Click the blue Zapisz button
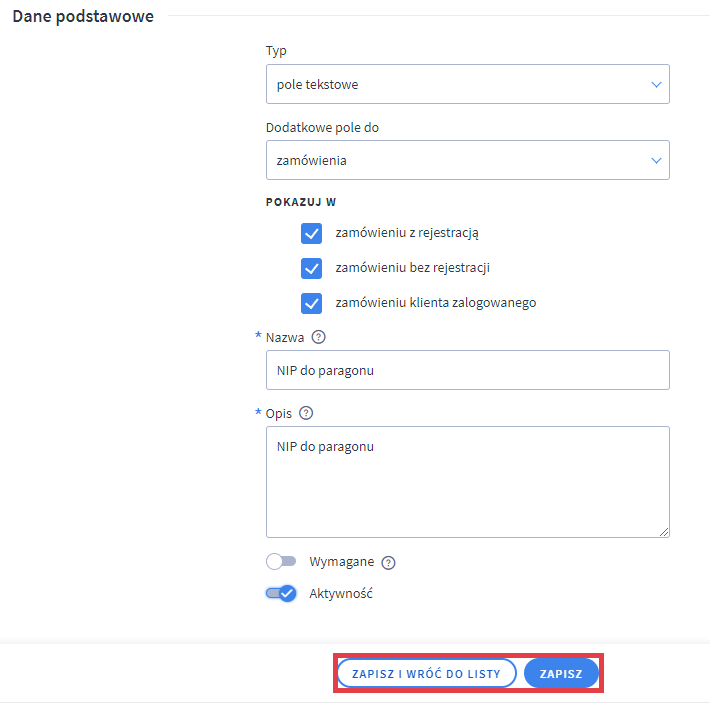The image size is (710, 703). [x=561, y=674]
